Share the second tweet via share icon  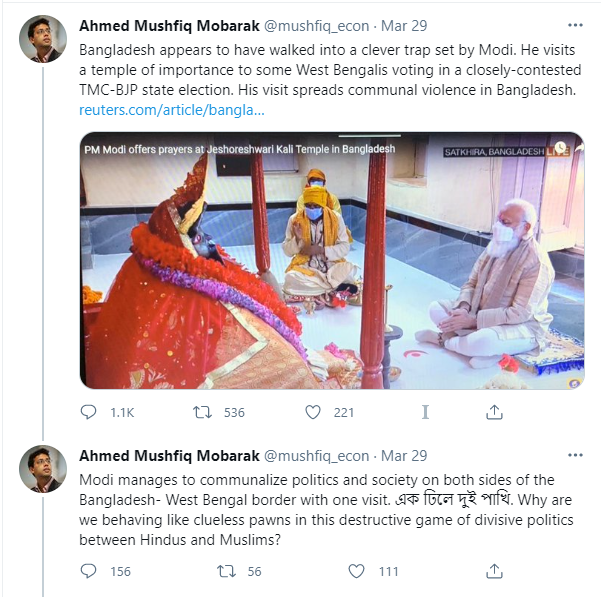[494, 571]
